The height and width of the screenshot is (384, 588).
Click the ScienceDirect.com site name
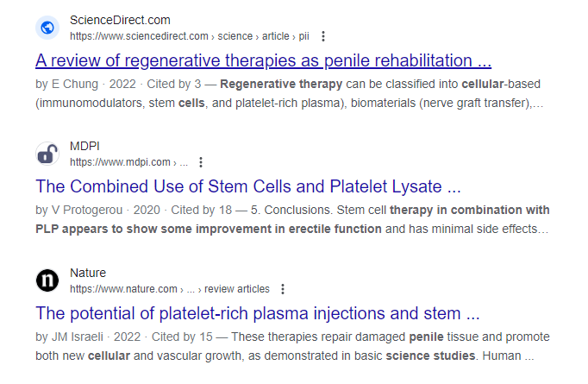click(x=120, y=20)
